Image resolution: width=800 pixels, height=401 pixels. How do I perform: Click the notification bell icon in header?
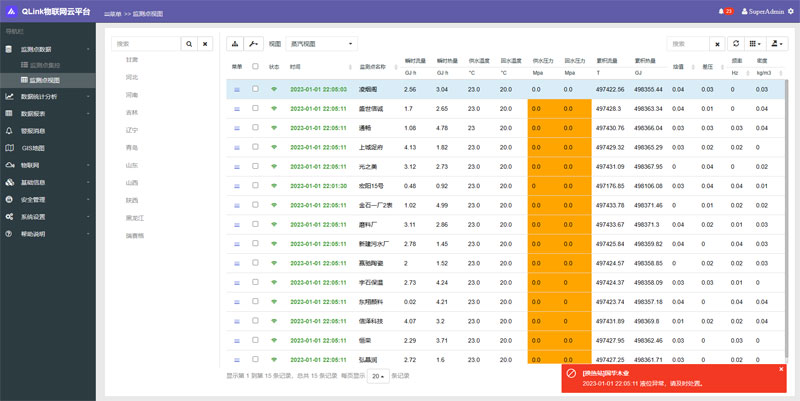720,11
